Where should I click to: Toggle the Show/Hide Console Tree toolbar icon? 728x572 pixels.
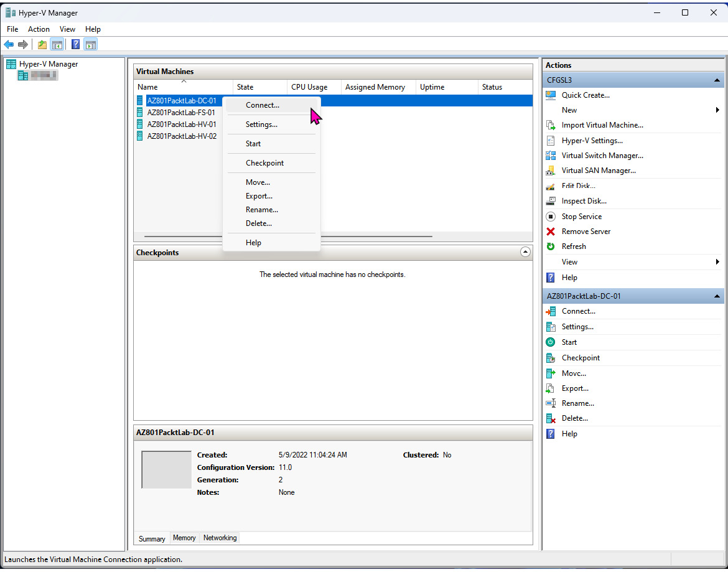click(57, 45)
